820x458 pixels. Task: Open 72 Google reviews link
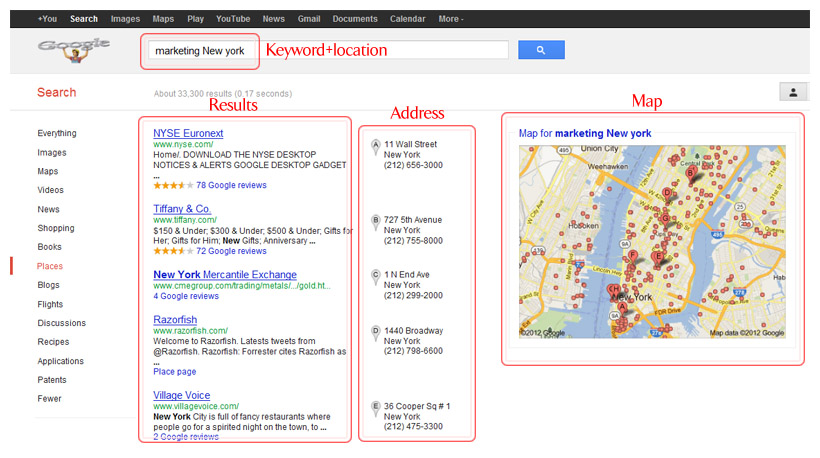pyautogui.click(x=231, y=251)
